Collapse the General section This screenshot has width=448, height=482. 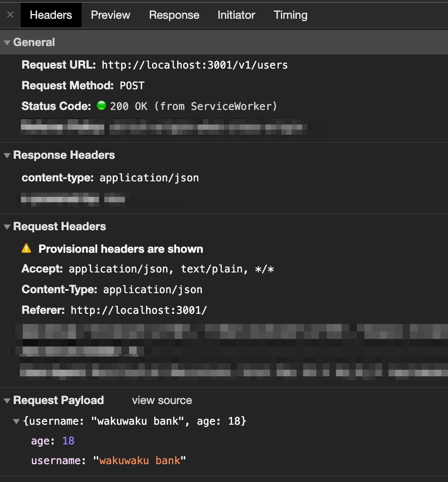7,42
